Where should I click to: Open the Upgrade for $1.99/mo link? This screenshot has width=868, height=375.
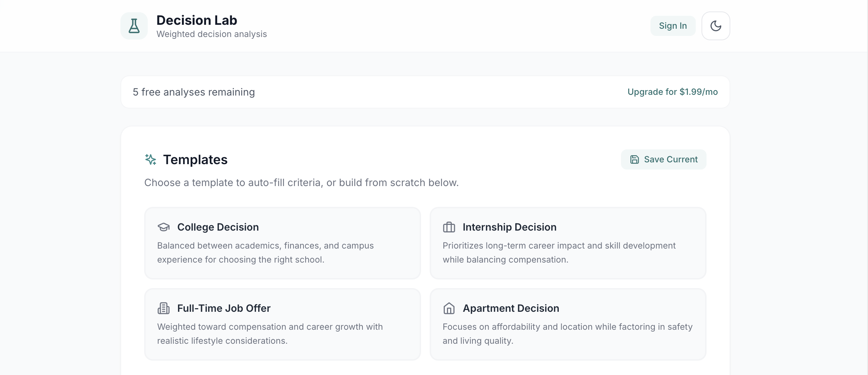672,92
